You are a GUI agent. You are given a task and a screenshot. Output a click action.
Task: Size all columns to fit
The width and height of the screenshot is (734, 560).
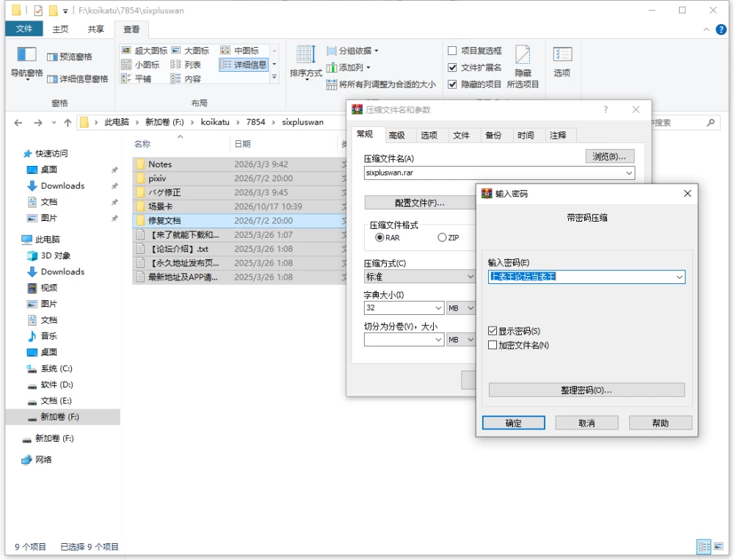tap(381, 84)
